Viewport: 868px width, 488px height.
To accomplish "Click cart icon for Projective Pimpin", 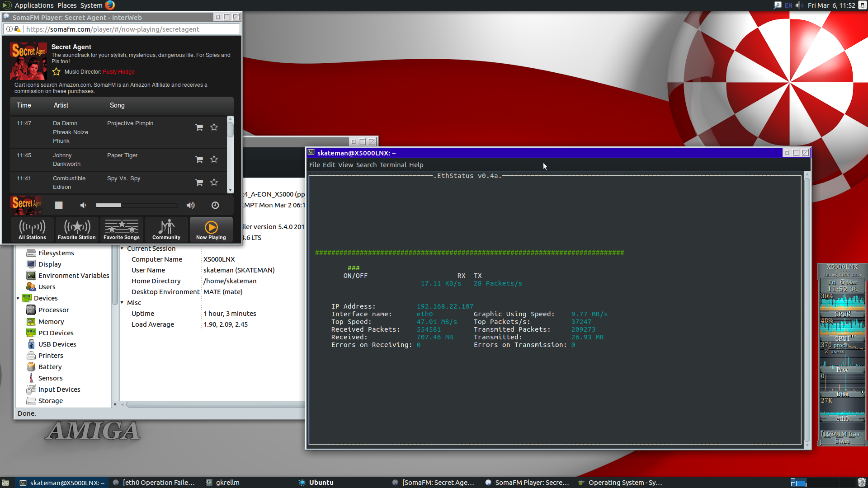I will (199, 127).
